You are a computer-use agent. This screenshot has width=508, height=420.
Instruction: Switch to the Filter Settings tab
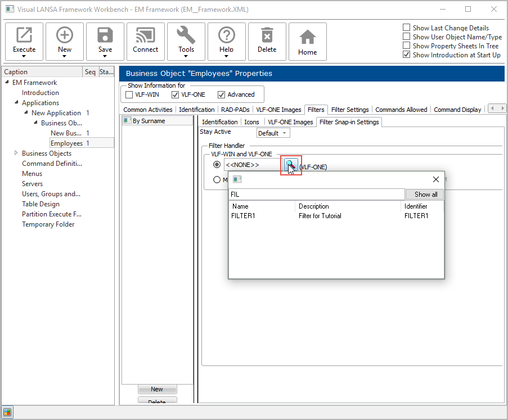pyautogui.click(x=349, y=110)
